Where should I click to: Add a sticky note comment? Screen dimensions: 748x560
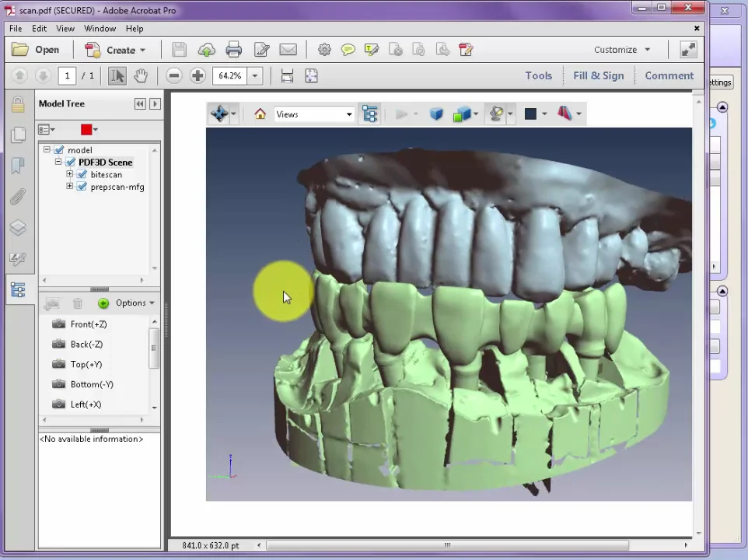click(348, 50)
